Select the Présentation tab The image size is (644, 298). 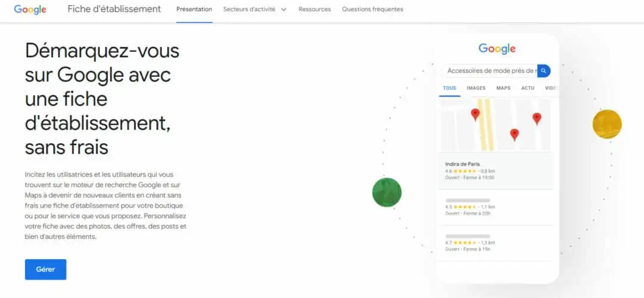tap(194, 9)
